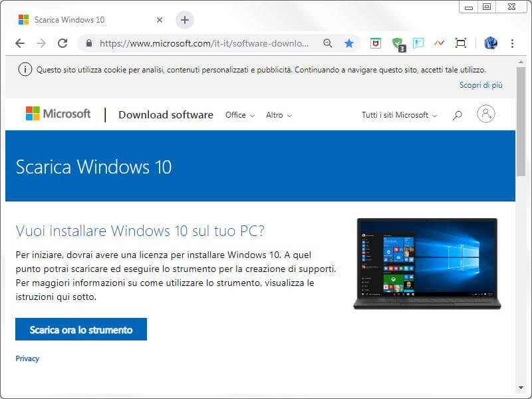Viewport: 532px width, 399px height.
Task: Click the Scarica ora lo strumento button
Action: click(80, 329)
